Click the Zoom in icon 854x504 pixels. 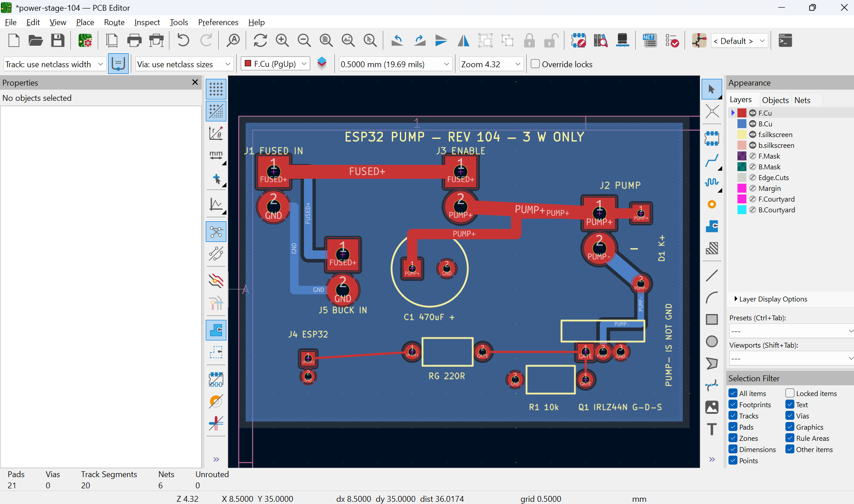(x=282, y=41)
